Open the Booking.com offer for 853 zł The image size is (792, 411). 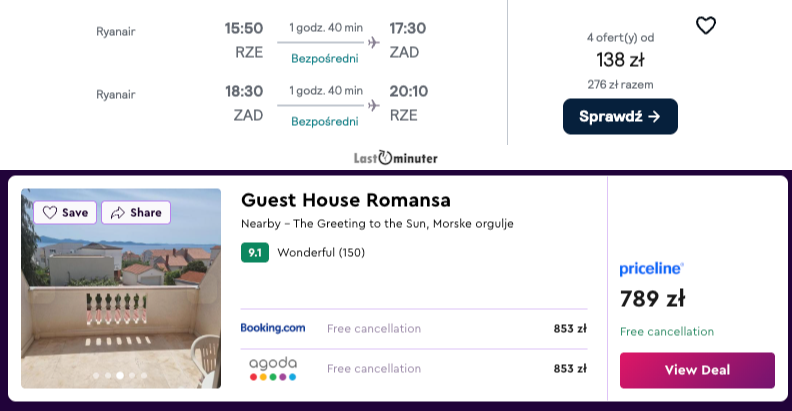tap(414, 329)
